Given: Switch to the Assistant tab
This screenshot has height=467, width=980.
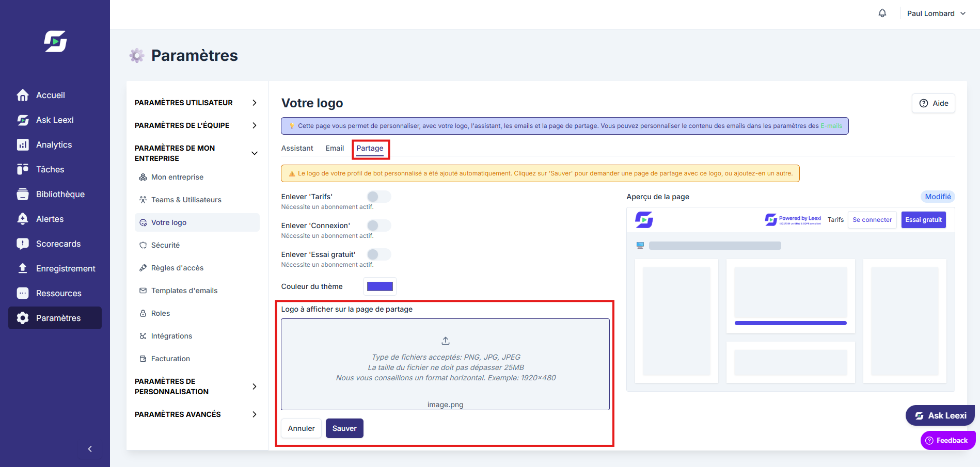Looking at the screenshot, I should (297, 148).
